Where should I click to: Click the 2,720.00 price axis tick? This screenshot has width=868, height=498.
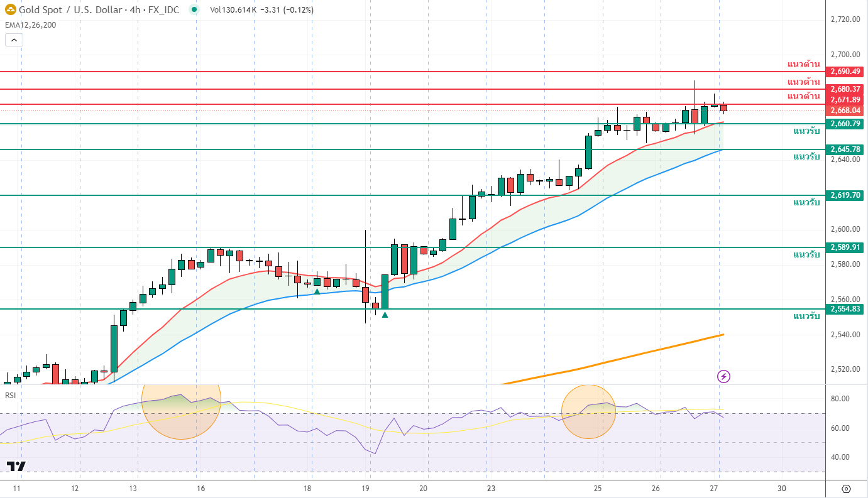(844, 19)
